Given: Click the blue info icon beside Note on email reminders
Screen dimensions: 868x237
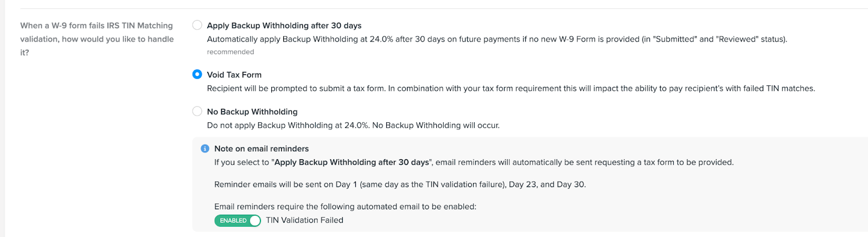Looking at the screenshot, I should 205,148.
